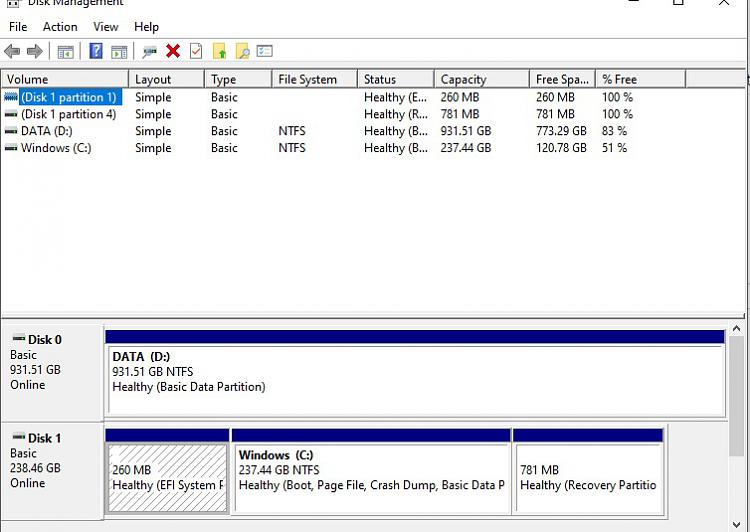Click the list settings toolbar icon
Viewport: 750px width, 532px height.
265,51
